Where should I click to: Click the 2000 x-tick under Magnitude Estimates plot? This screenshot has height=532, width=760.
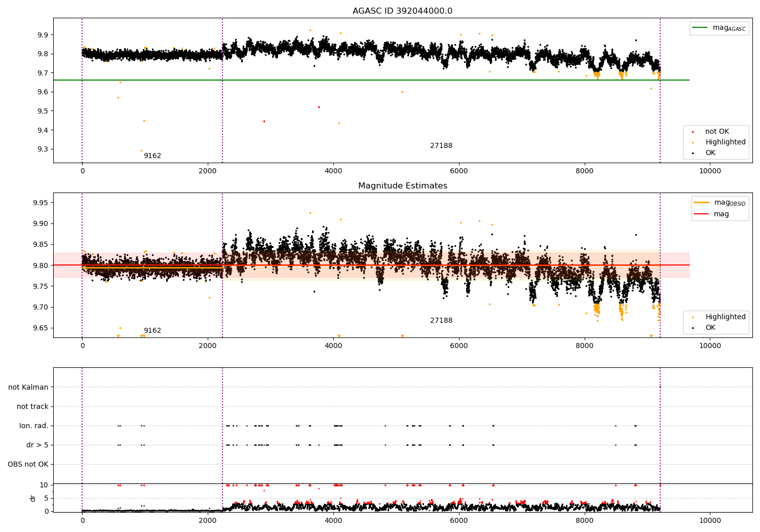[x=208, y=346]
